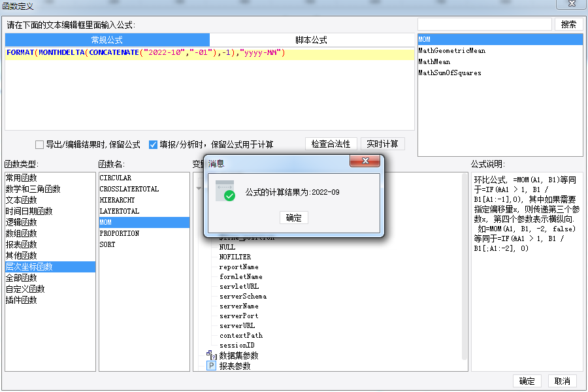Select serverURL variable
Image resolution: width=588 pixels, height=392 pixels.
(237, 325)
